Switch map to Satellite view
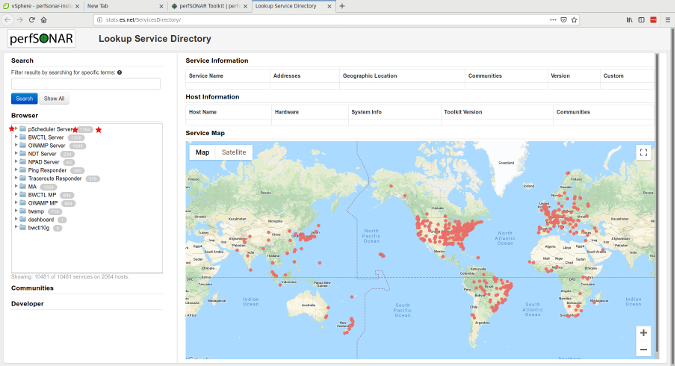 coord(234,152)
